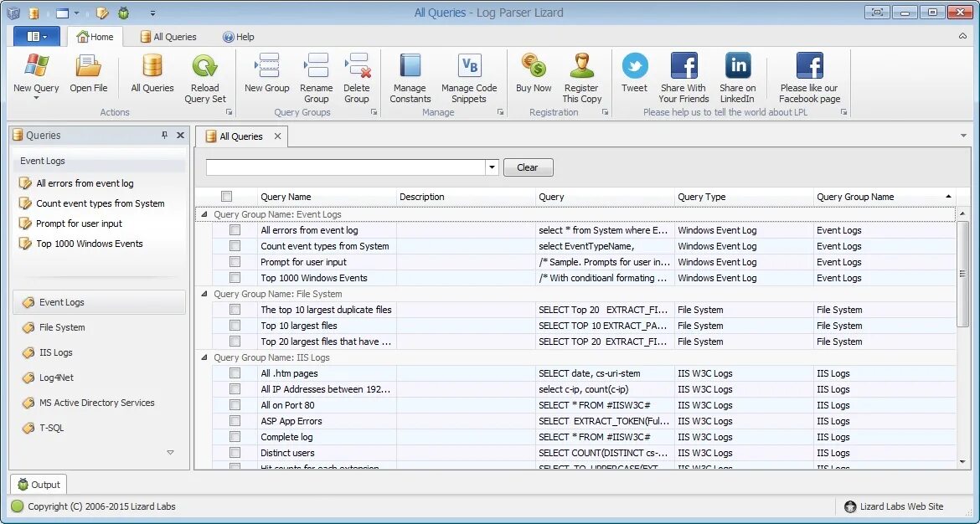Close the Queries side panel
This screenshot has height=524, width=980.
[x=181, y=135]
